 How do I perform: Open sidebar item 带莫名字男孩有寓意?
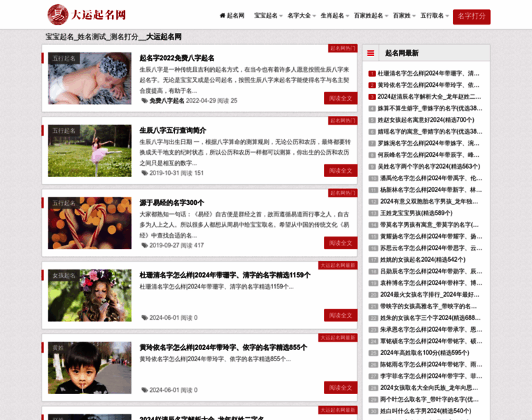[429, 225]
